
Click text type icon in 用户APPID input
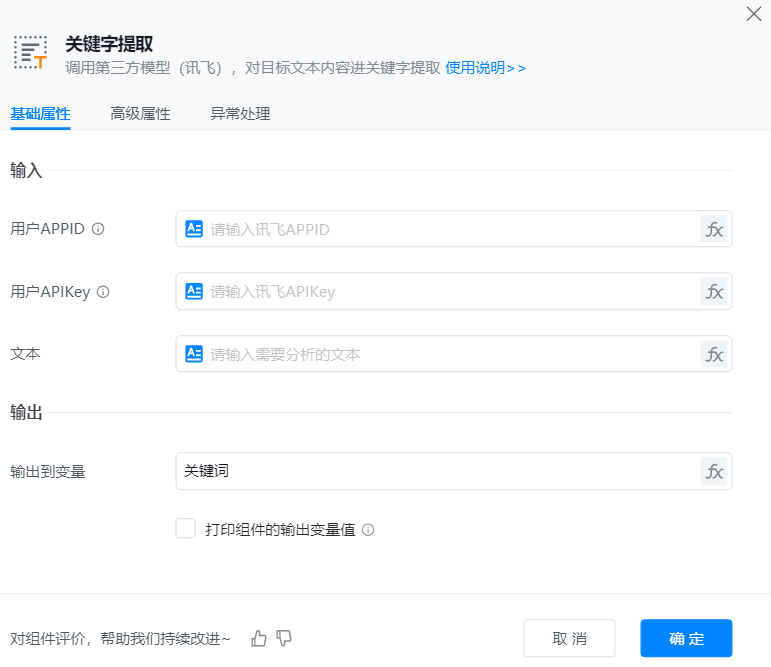[x=194, y=229]
